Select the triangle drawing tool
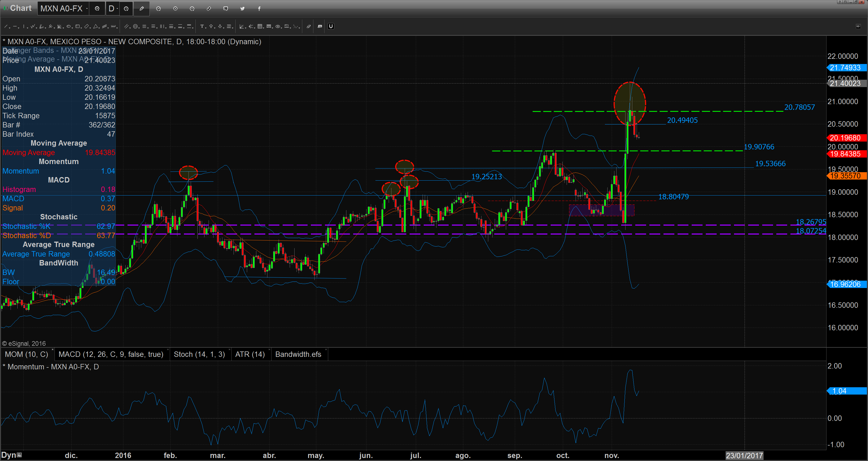Screen dimensions: 868x461 (95, 26)
